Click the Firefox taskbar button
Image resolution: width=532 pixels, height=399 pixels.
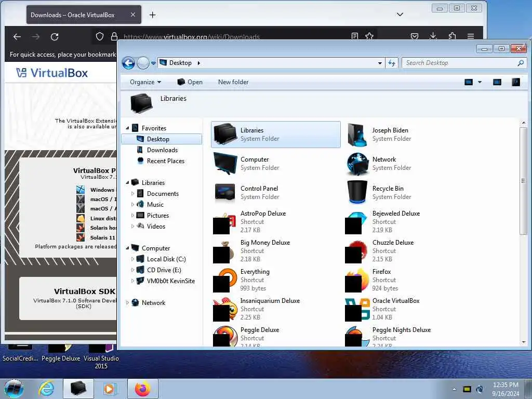[142, 389]
